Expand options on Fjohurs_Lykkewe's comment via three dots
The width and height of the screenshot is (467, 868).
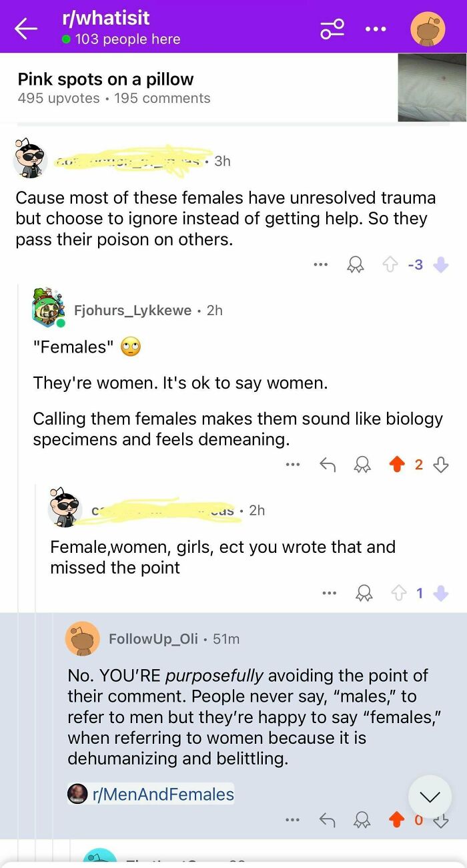292,463
